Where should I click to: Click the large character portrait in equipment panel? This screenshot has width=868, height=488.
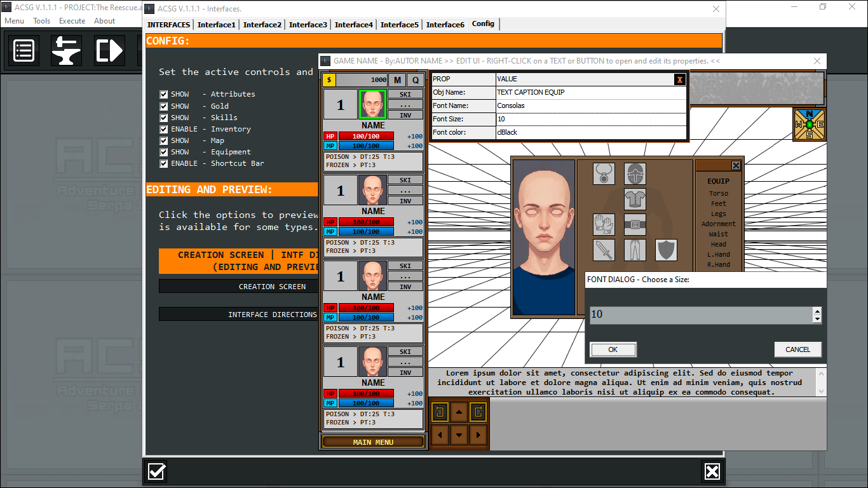(543, 237)
